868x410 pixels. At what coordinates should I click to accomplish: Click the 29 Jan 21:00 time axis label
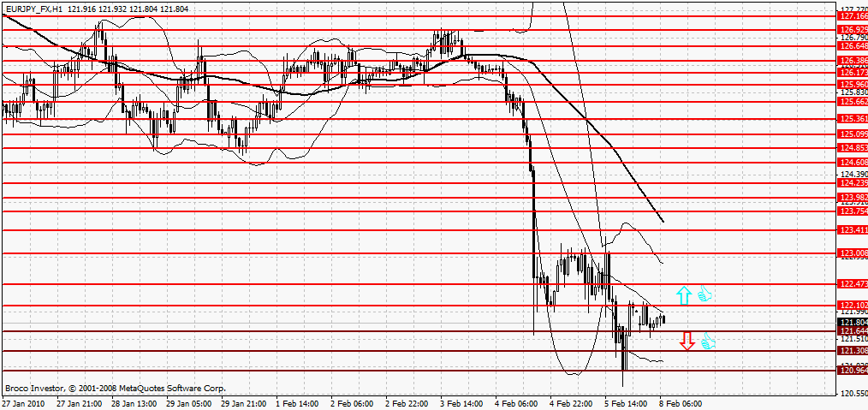coord(244,404)
